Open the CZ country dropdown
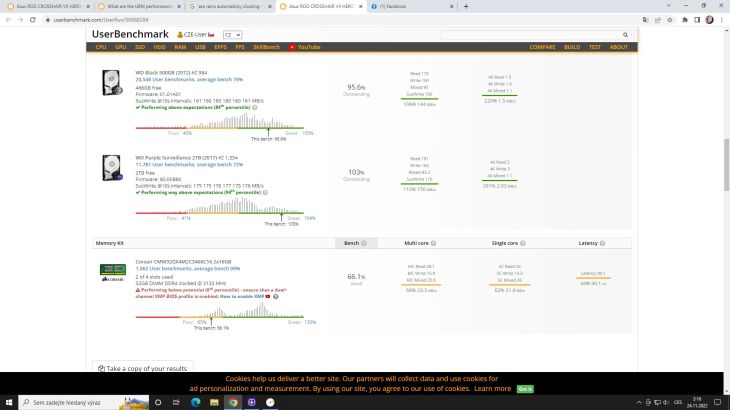This screenshot has height=410, width=730. (x=232, y=35)
